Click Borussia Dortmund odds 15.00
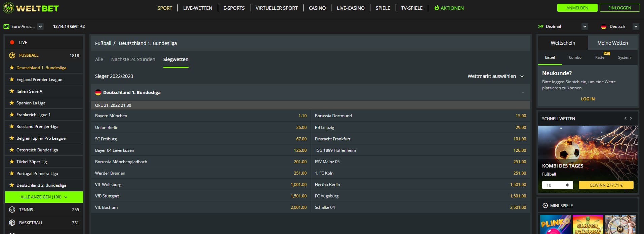The image size is (644, 234). (521, 115)
